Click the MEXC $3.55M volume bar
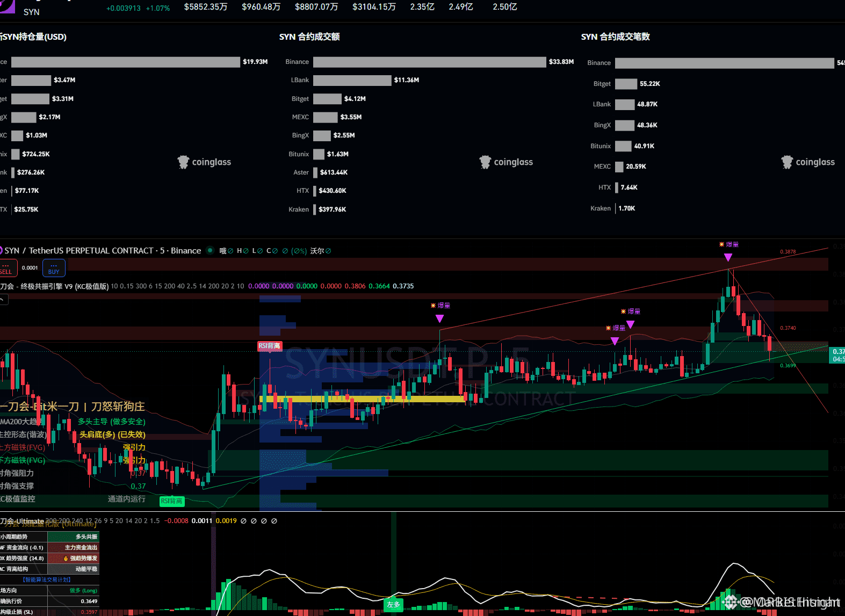 click(x=326, y=117)
